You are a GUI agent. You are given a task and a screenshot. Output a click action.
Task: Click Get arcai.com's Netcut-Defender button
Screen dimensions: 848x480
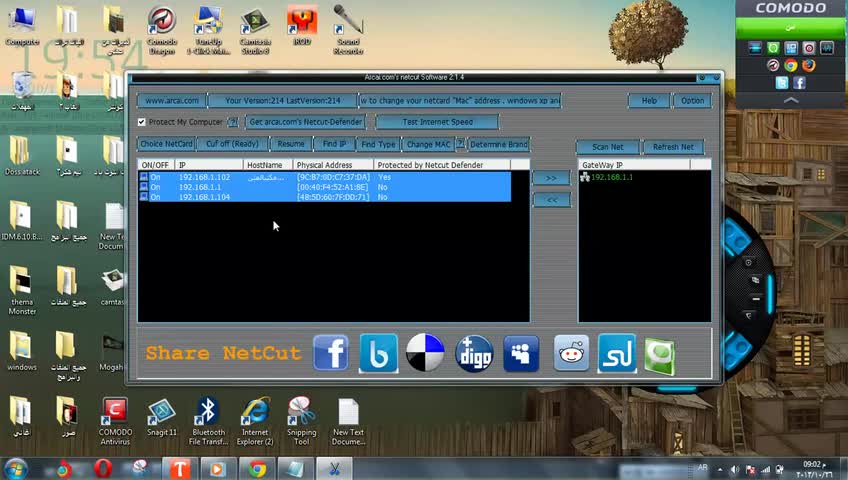point(306,122)
